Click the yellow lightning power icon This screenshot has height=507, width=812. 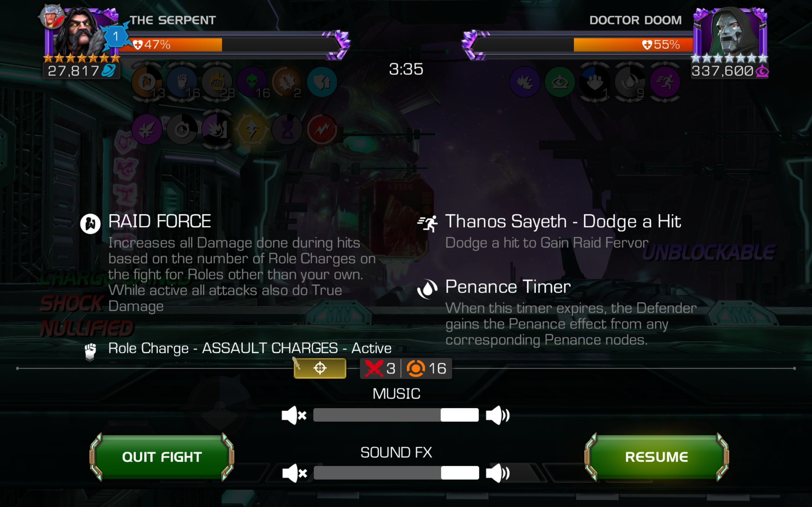tap(252, 129)
